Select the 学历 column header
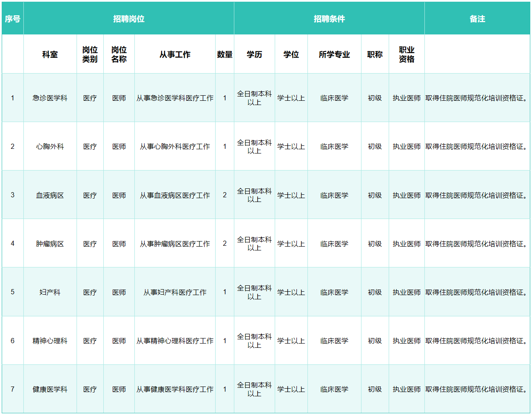The height and width of the screenshot is (415, 532). (x=254, y=54)
